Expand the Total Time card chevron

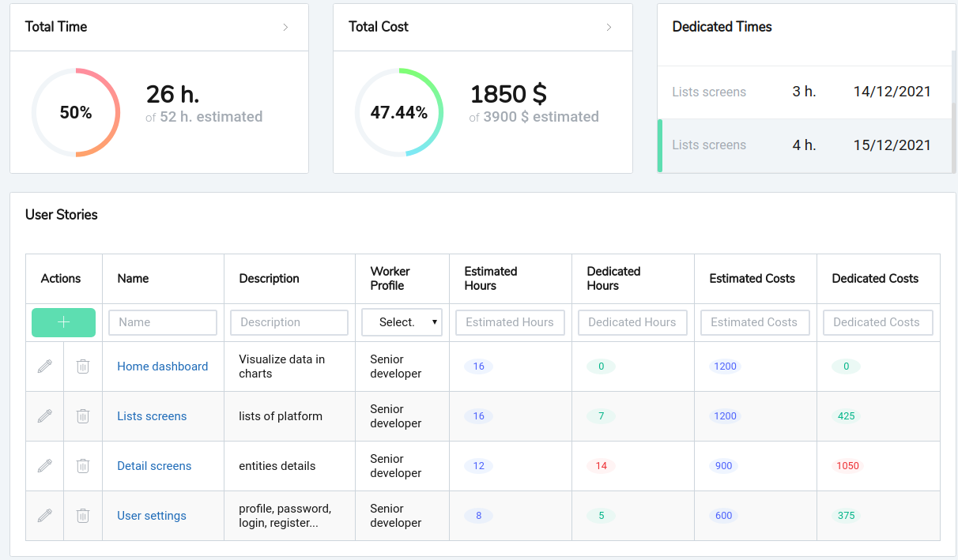pyautogui.click(x=285, y=27)
